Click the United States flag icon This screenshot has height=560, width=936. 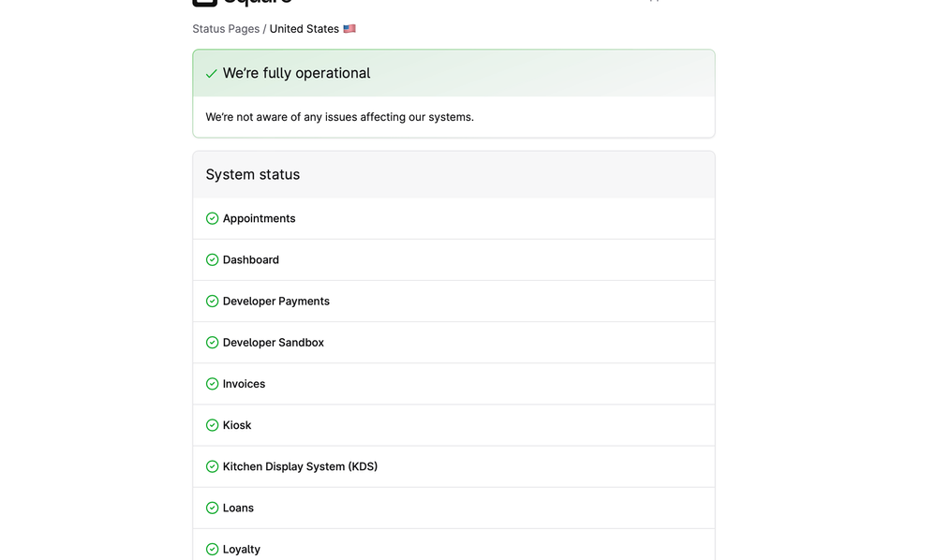point(349,29)
